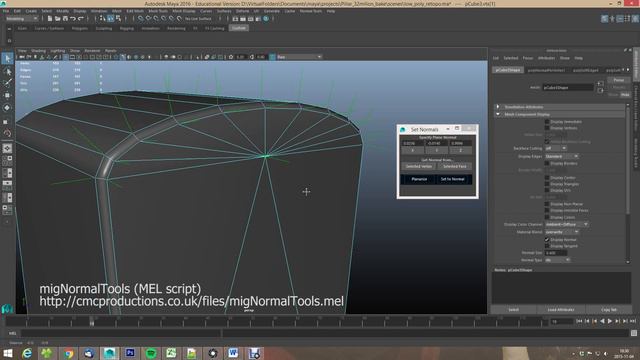Open the Display Color Channel dropdown

coord(567,224)
